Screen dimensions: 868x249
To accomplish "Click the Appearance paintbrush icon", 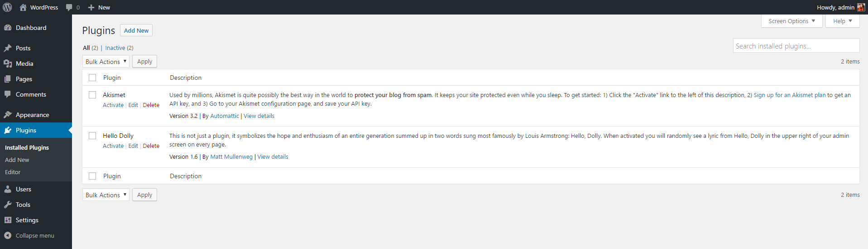I will point(8,115).
